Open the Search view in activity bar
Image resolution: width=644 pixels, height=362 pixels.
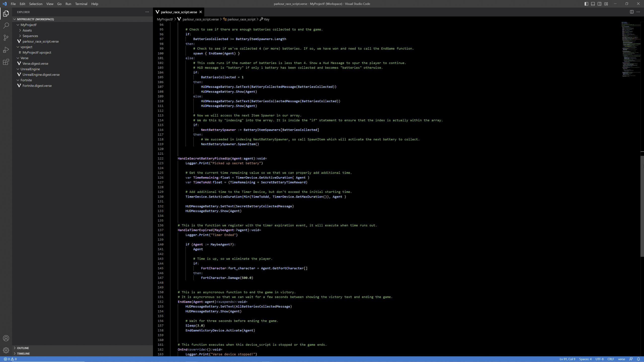tap(6, 26)
